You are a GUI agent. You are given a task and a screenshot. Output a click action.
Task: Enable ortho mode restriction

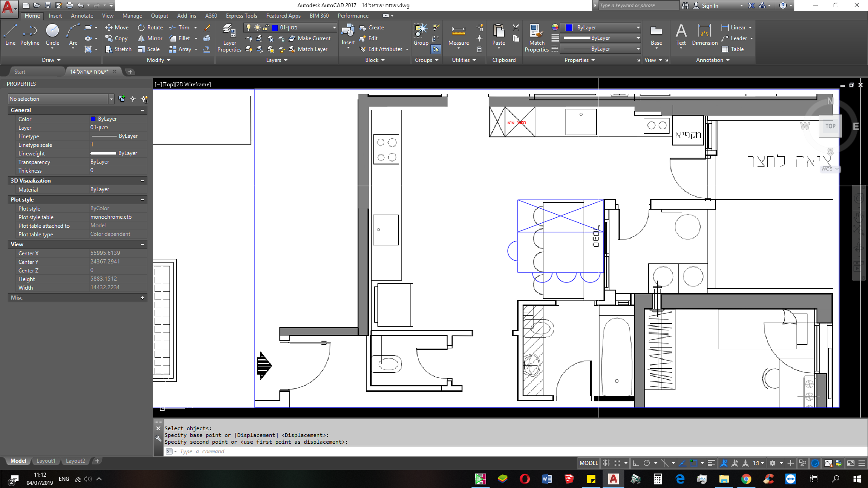(636, 463)
